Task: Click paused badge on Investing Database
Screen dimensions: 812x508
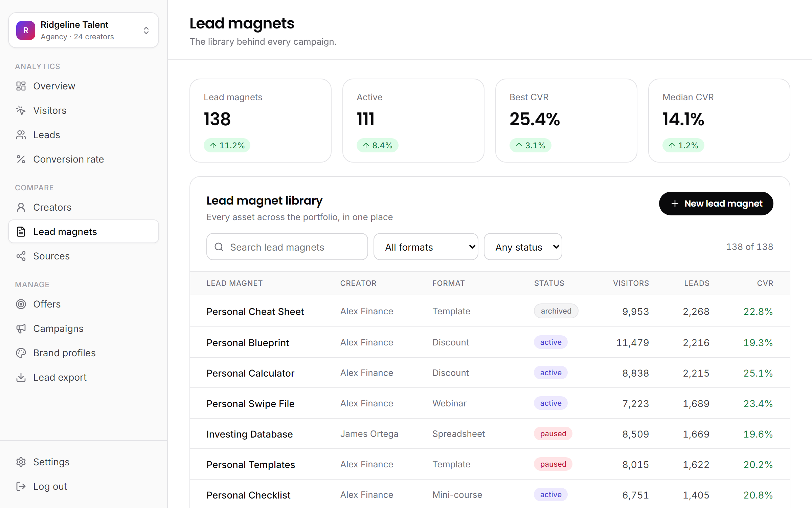Action: pos(553,433)
